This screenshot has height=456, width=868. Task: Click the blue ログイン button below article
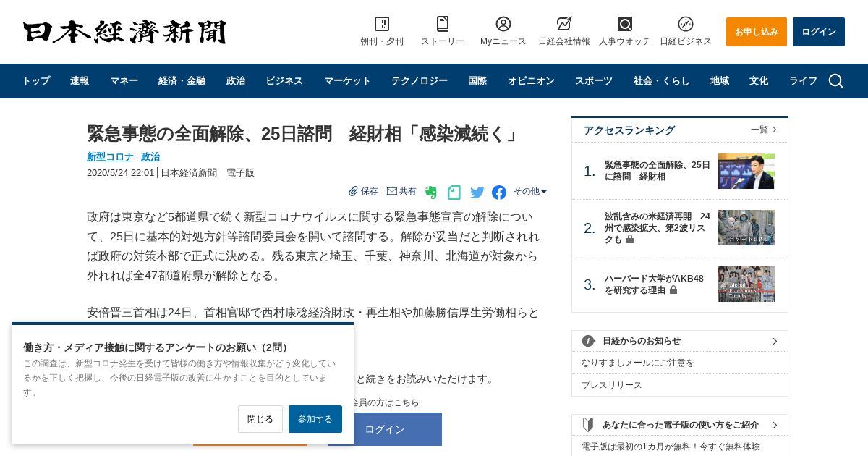click(x=385, y=429)
